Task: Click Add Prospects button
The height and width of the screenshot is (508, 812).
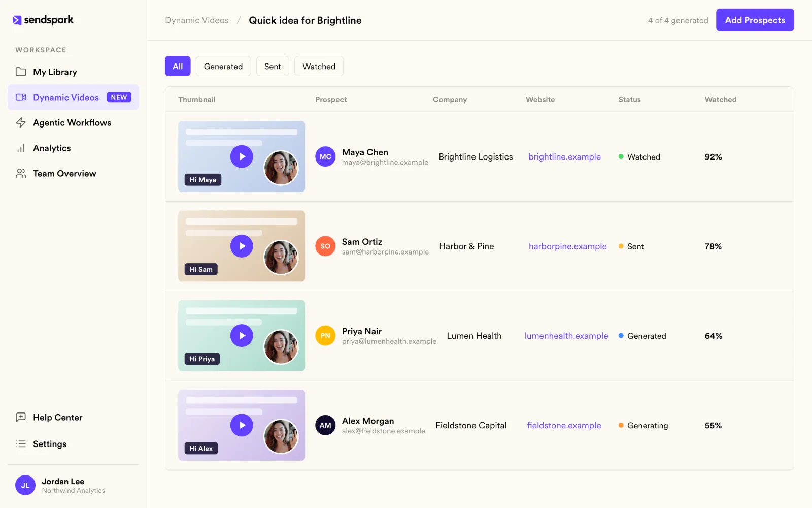Action: 755,20
